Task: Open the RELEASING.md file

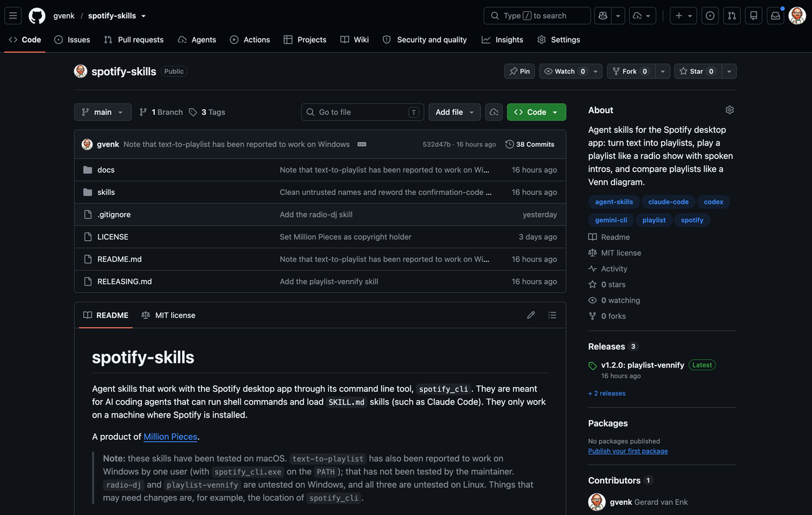Action: (125, 282)
